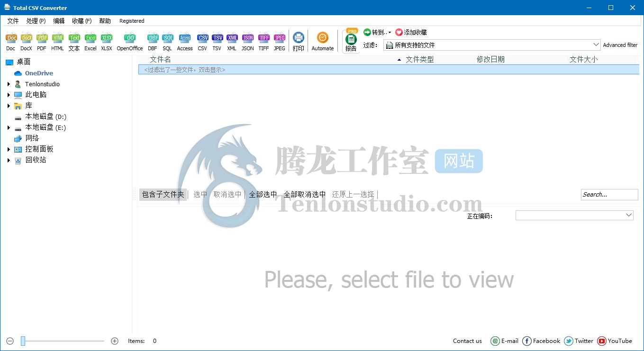Convert to TSV icon
This screenshot has height=351, width=644.
pyautogui.click(x=217, y=42)
